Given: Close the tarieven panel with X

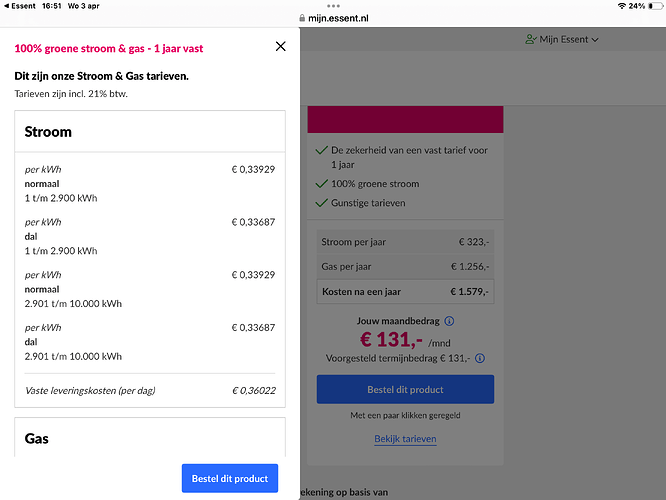Looking at the screenshot, I should tap(280, 46).
